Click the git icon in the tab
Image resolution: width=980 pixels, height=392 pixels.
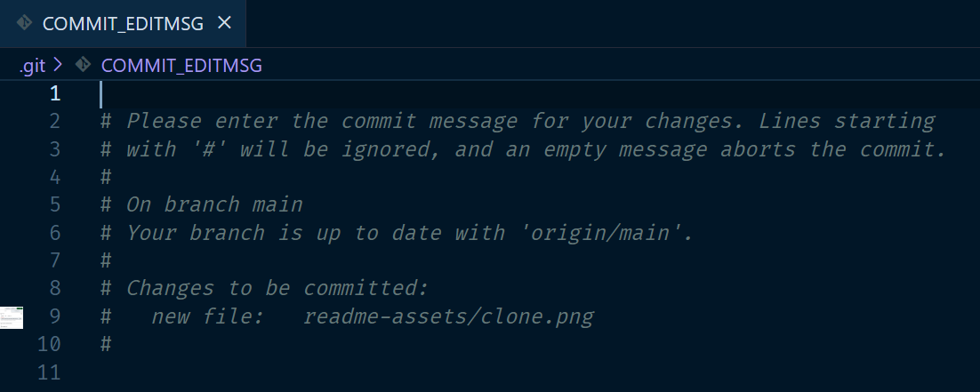pyautogui.click(x=24, y=23)
